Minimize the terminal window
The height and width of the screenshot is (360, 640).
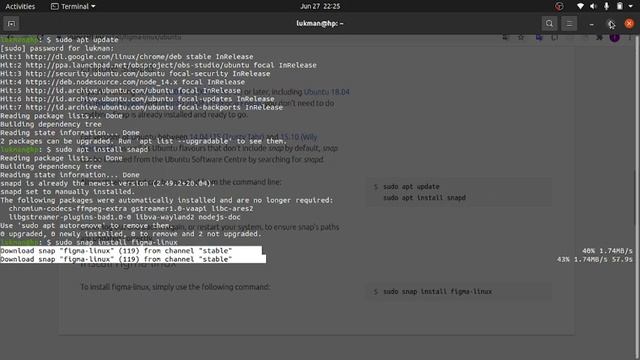(591, 24)
